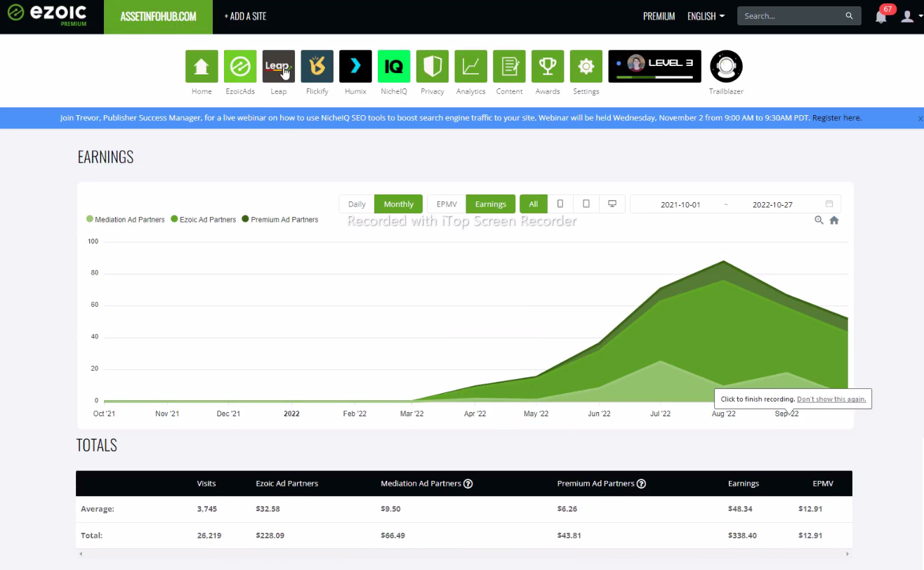Open the date range calendar icon
The image size is (924, 570).
click(x=829, y=204)
